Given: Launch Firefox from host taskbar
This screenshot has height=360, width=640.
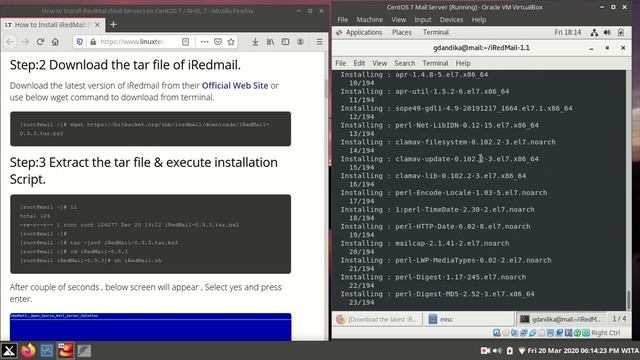Looking at the screenshot, I should [x=28, y=351].
